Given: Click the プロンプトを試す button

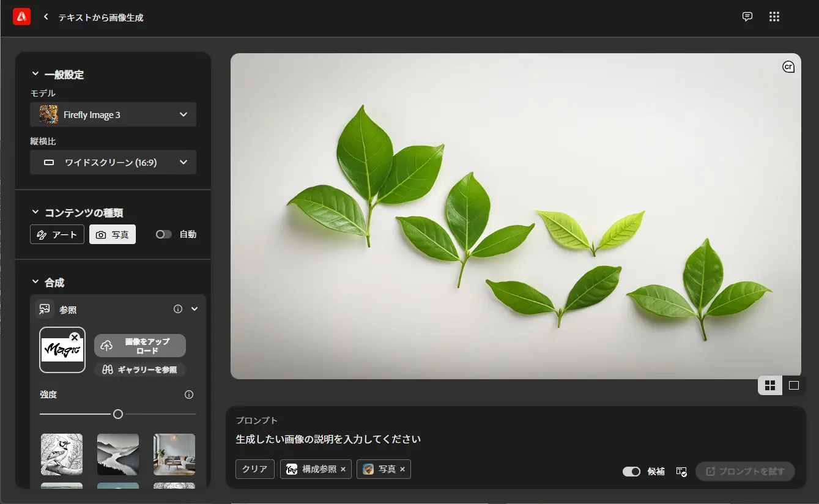Looking at the screenshot, I should (745, 472).
